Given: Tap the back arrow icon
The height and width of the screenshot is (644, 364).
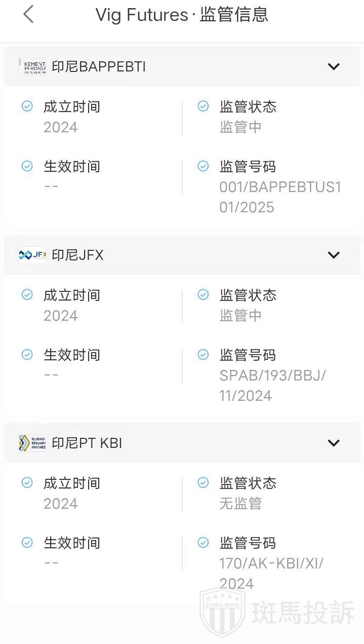Looking at the screenshot, I should [x=28, y=15].
